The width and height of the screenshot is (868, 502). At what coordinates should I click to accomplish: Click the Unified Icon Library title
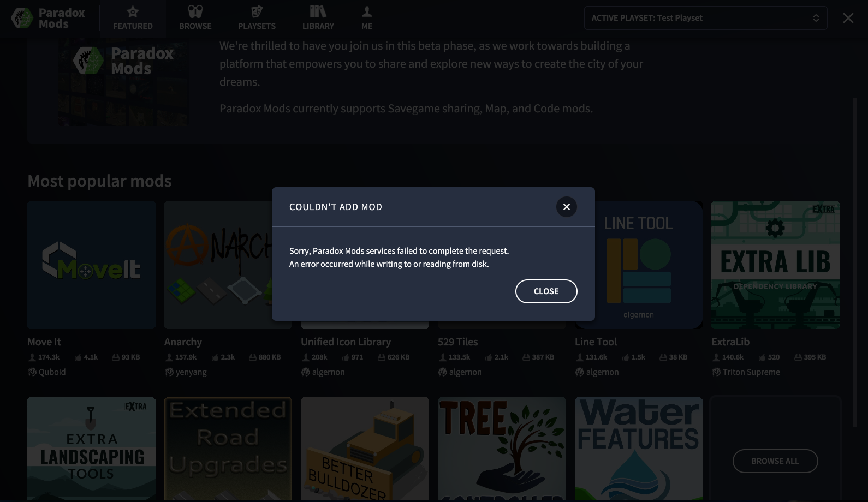pos(346,342)
